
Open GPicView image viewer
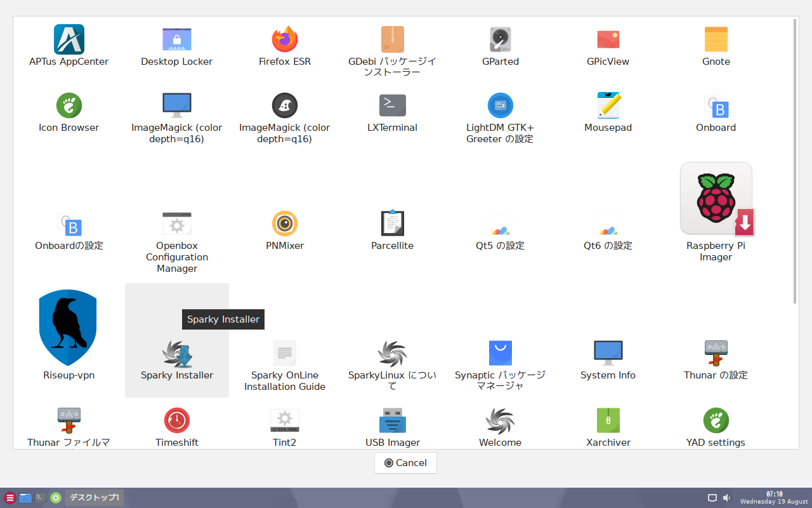(x=608, y=46)
